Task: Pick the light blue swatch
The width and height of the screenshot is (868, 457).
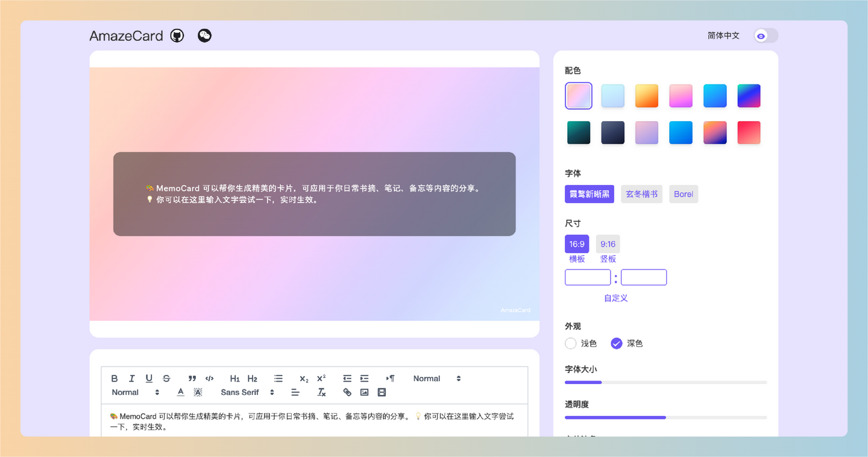Action: click(x=612, y=96)
